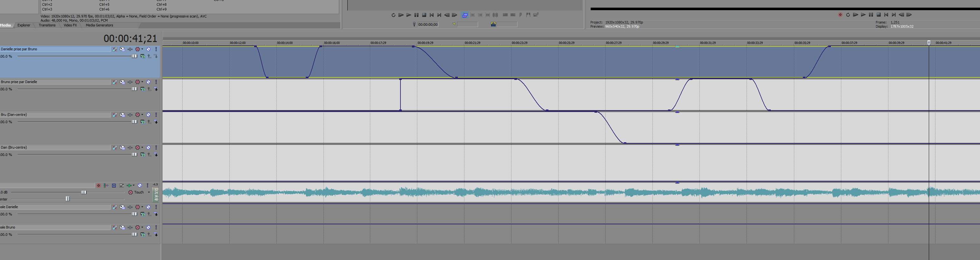This screenshot has width=980, height=260.
Task: Open track FX for Bru (Dan-centre)
Action: click(130, 115)
